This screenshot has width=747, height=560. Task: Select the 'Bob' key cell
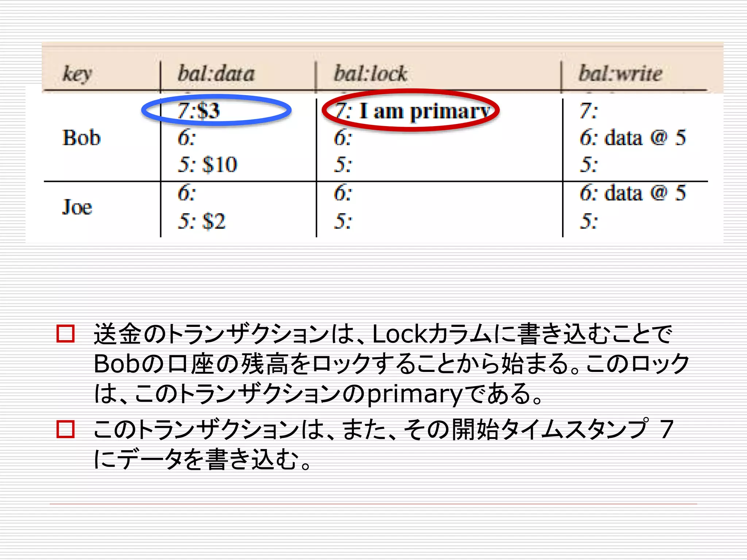(81, 138)
